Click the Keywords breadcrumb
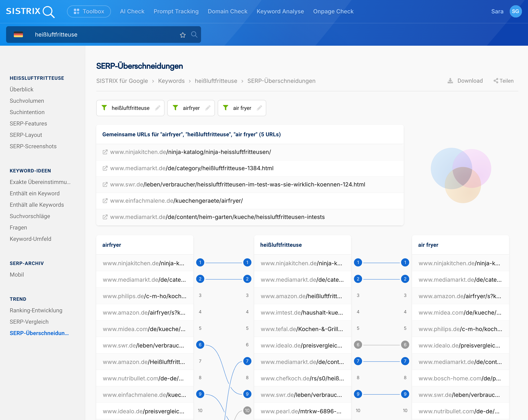 tap(171, 81)
